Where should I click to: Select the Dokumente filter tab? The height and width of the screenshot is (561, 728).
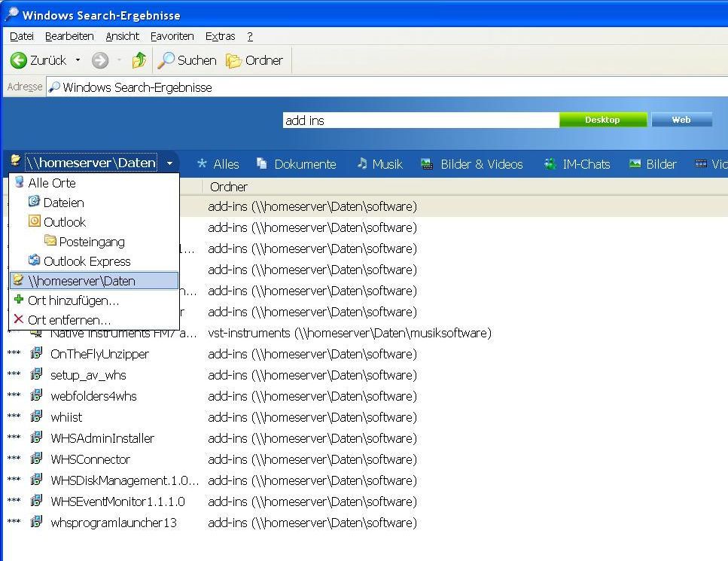296,164
